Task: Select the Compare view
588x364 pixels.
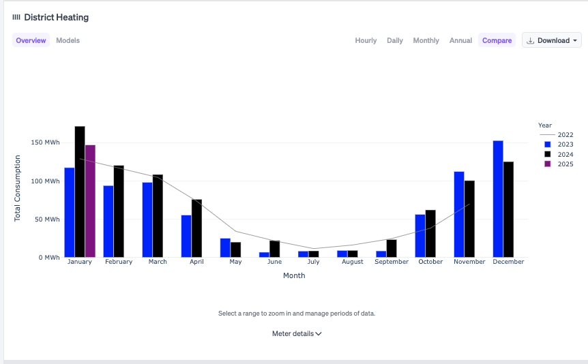Action: 497,41
